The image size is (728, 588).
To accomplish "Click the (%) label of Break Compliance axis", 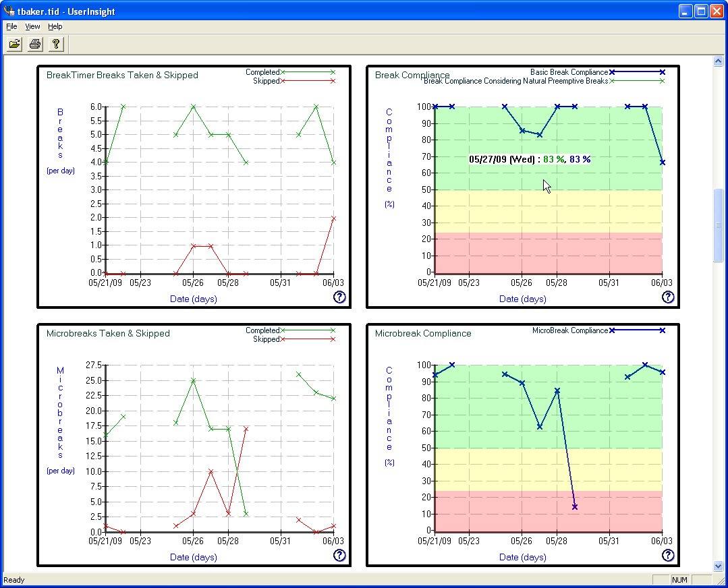I will point(389,204).
